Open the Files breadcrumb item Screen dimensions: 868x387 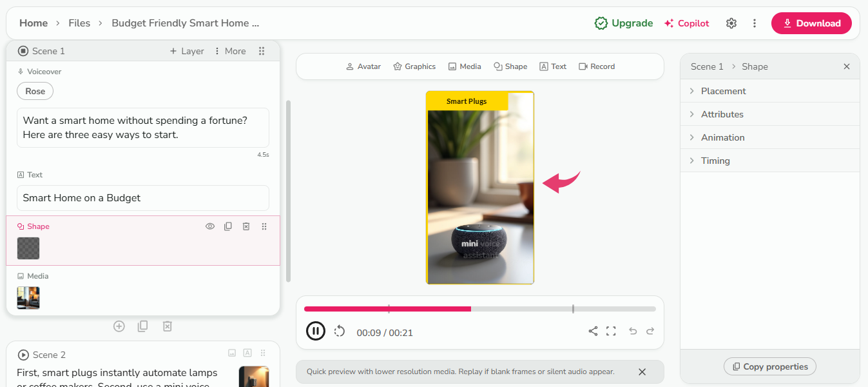pyautogui.click(x=79, y=23)
